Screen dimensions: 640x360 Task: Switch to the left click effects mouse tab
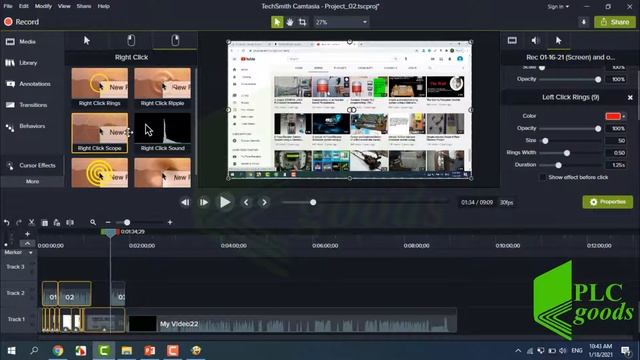tap(131, 40)
